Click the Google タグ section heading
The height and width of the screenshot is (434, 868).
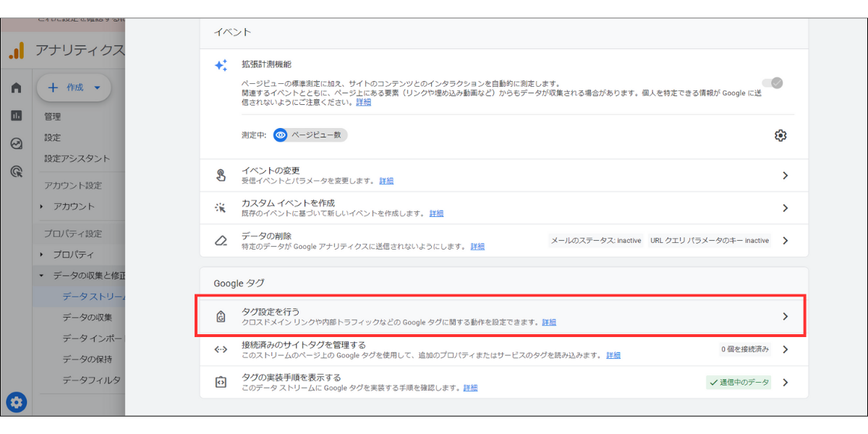pyautogui.click(x=239, y=284)
